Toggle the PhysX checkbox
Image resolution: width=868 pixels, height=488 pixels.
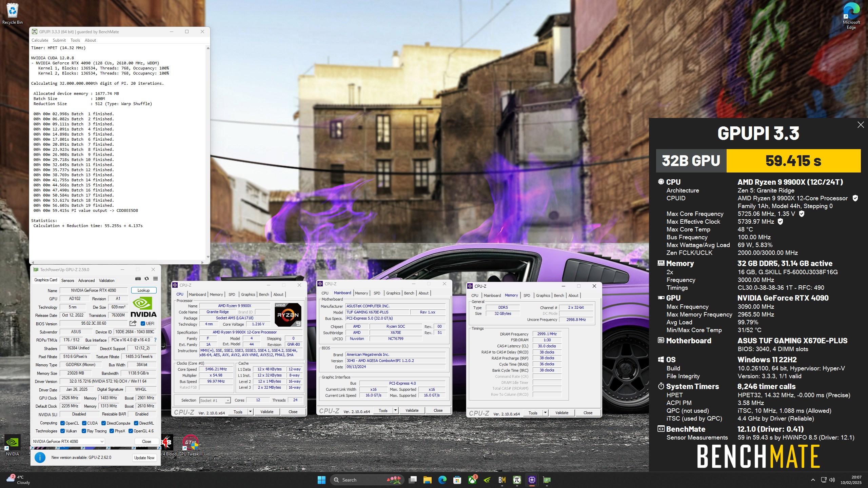coord(112,431)
